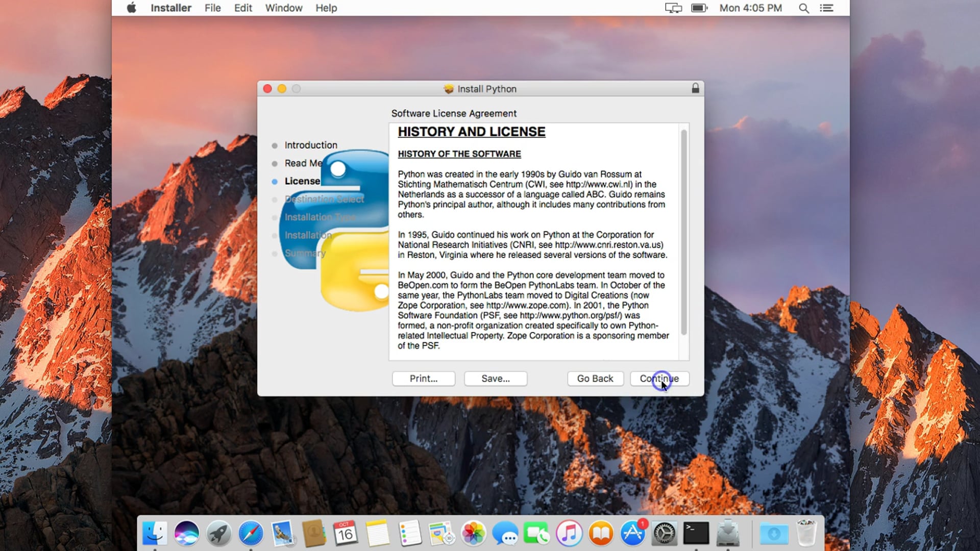This screenshot has height=551, width=980.
Task: Open the Apple menu
Action: [x=131, y=8]
